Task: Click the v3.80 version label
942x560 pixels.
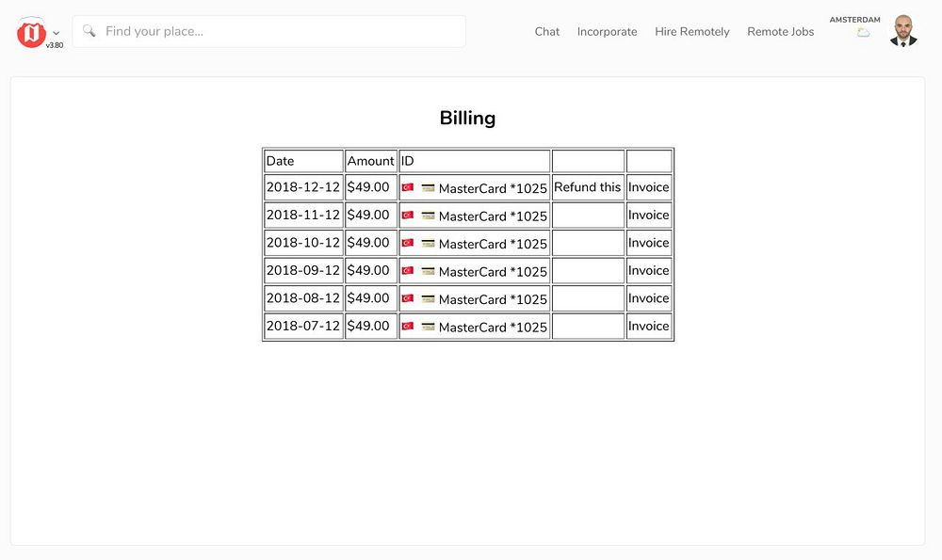Action: coord(55,45)
